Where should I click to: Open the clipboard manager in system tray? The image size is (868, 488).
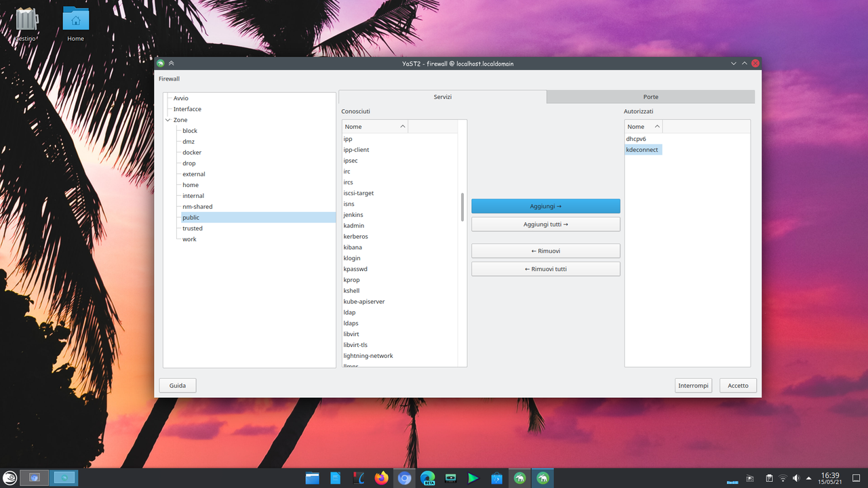pyautogui.click(x=769, y=478)
